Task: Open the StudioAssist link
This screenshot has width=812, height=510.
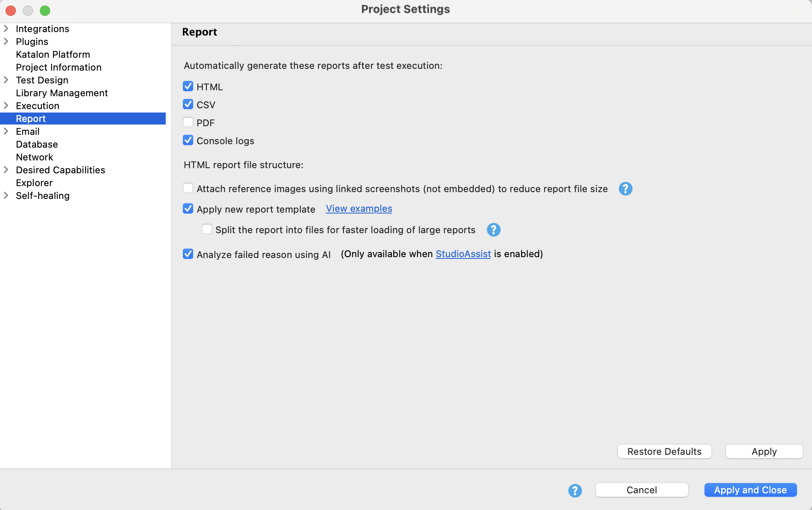Action: (x=463, y=254)
